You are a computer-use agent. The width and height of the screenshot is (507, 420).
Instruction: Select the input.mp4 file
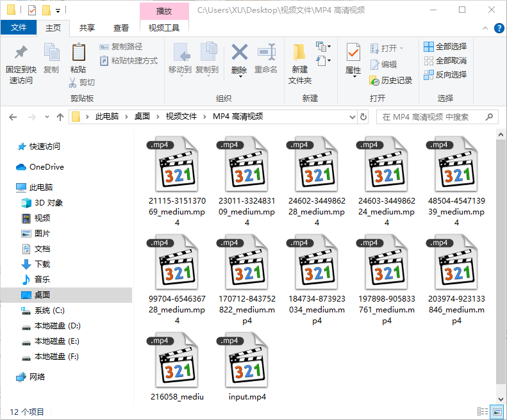click(247, 367)
